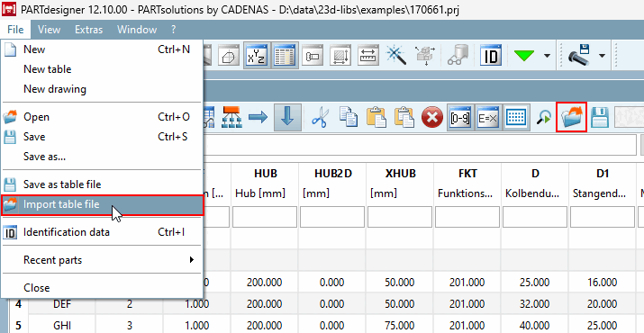The width and height of the screenshot is (644, 333).
Task: Open the ID identification toolbar icon
Action: (491, 56)
